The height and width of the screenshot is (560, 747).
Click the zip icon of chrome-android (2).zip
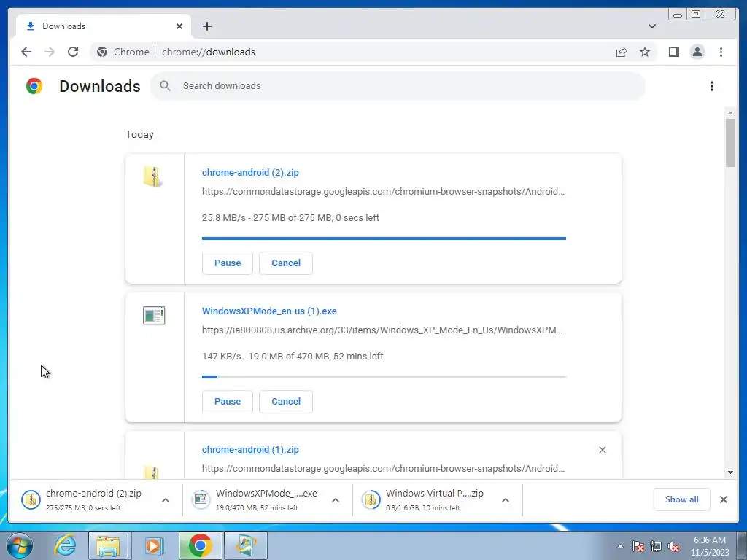pos(152,176)
